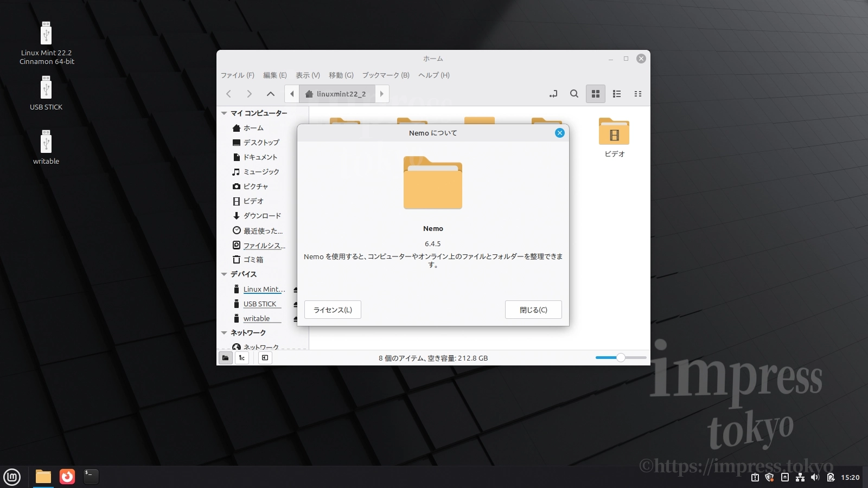Click the version number 6.4.5
Image resolution: width=868 pixels, height=488 pixels.
[x=433, y=244]
